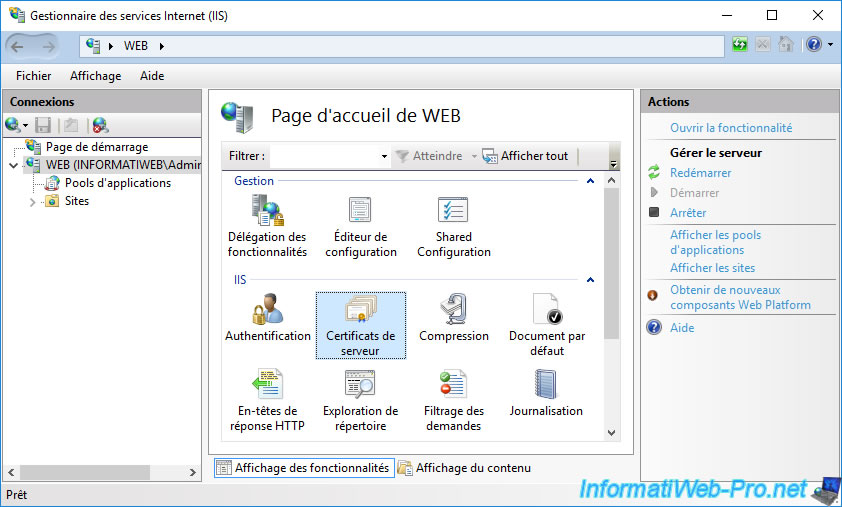Viewport: 842px width, 507px height.
Task: Open the Authentification feature
Action: [x=267, y=317]
